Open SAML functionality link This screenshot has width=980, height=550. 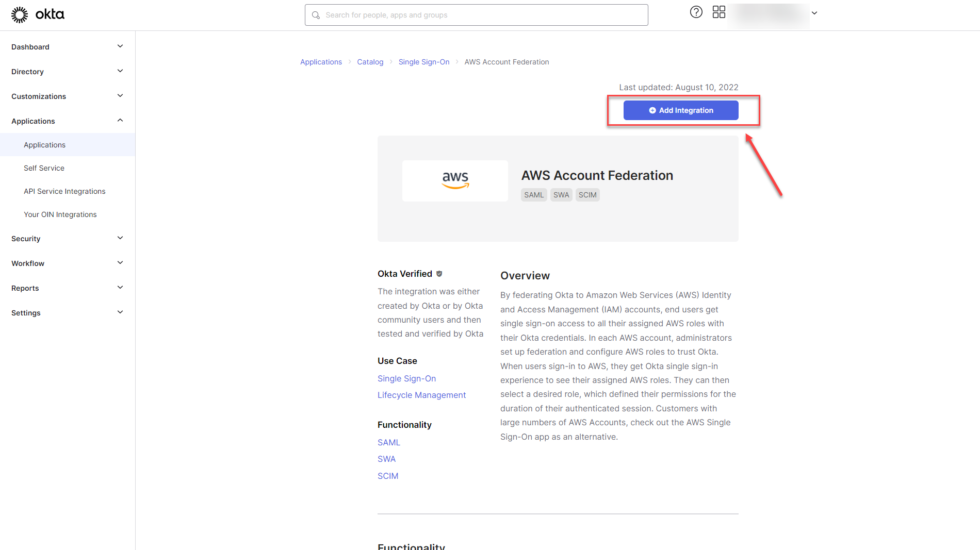pyautogui.click(x=389, y=442)
